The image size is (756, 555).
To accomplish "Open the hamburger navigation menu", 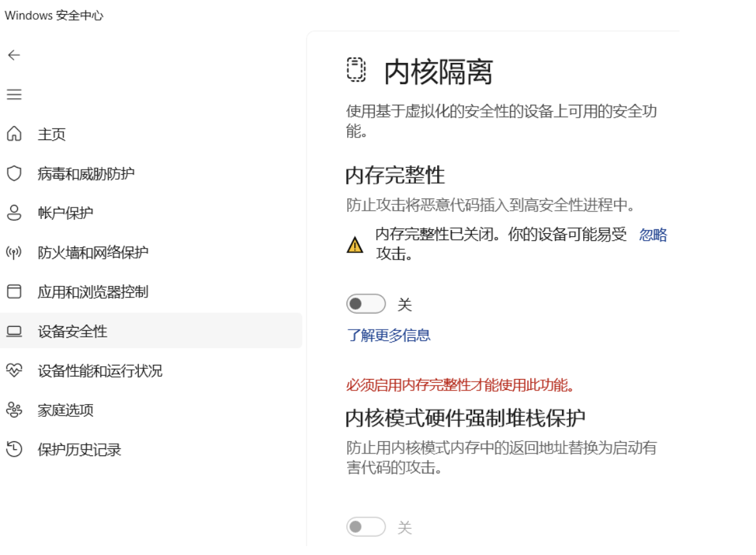I will 14,94.
